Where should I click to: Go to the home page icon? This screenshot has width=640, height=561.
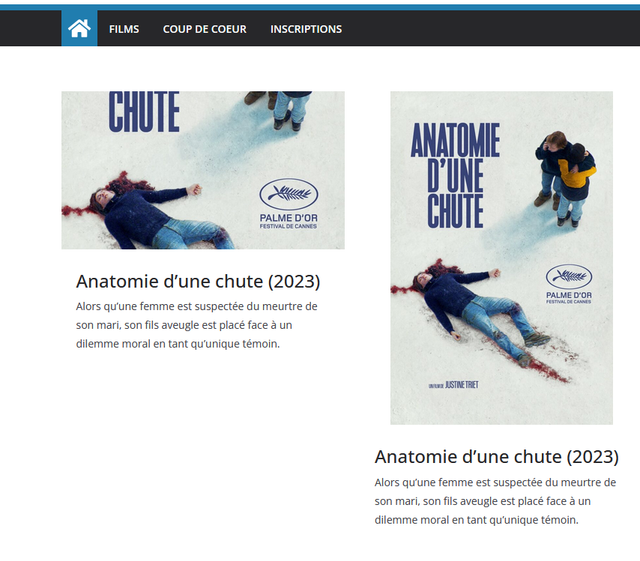(79, 29)
